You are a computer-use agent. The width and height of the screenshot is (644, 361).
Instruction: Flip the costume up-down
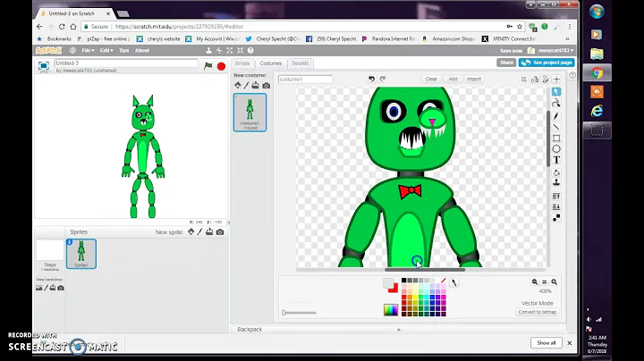pyautogui.click(x=546, y=80)
